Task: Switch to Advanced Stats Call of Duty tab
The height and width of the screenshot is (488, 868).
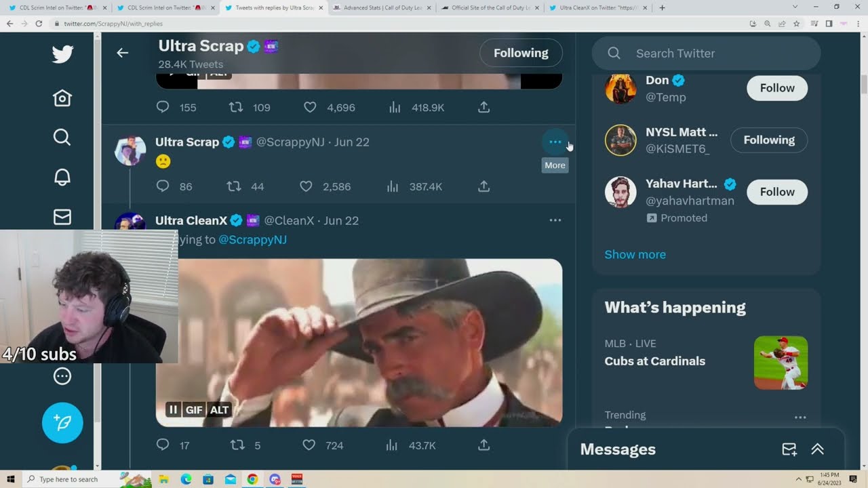Action: click(x=380, y=7)
